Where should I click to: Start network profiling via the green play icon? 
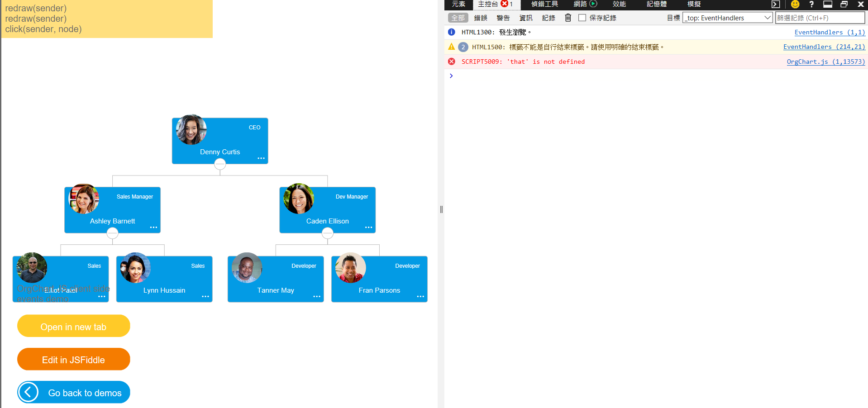tap(593, 5)
